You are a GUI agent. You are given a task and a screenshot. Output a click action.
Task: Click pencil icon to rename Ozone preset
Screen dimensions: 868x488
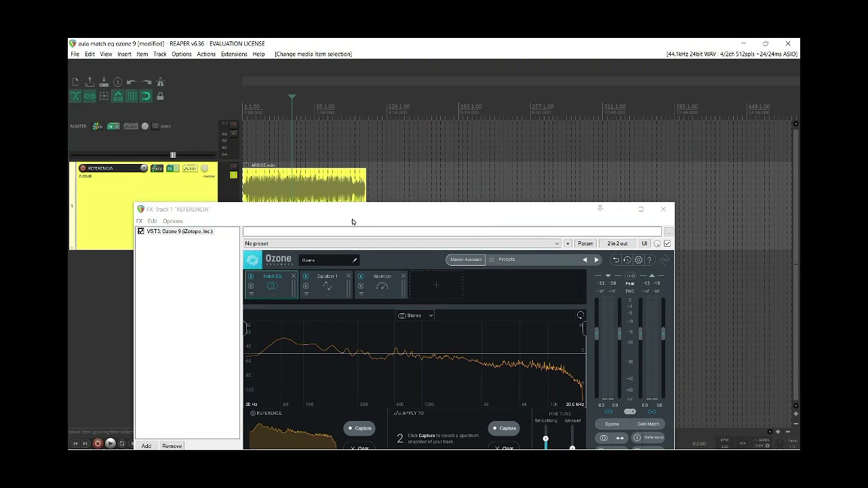pos(354,260)
